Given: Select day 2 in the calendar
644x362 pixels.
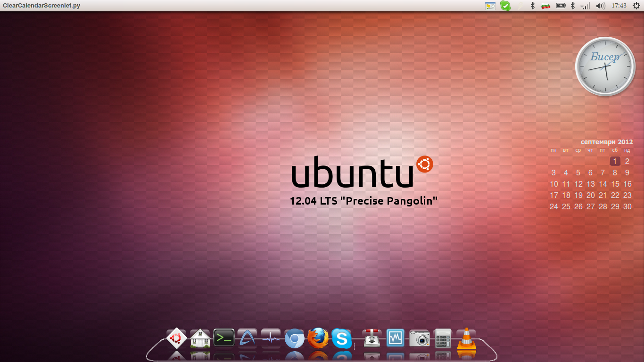Looking at the screenshot, I should [627, 161].
